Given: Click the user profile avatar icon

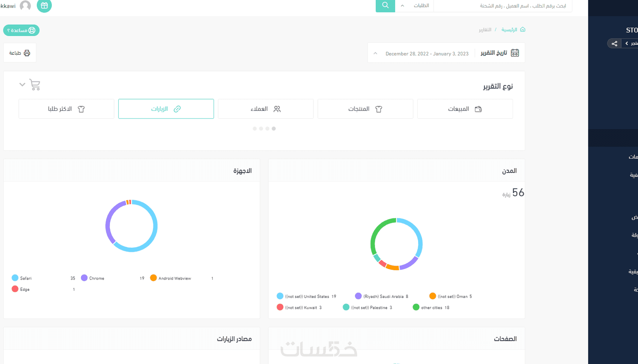Looking at the screenshot, I should pyautogui.click(x=25, y=6).
